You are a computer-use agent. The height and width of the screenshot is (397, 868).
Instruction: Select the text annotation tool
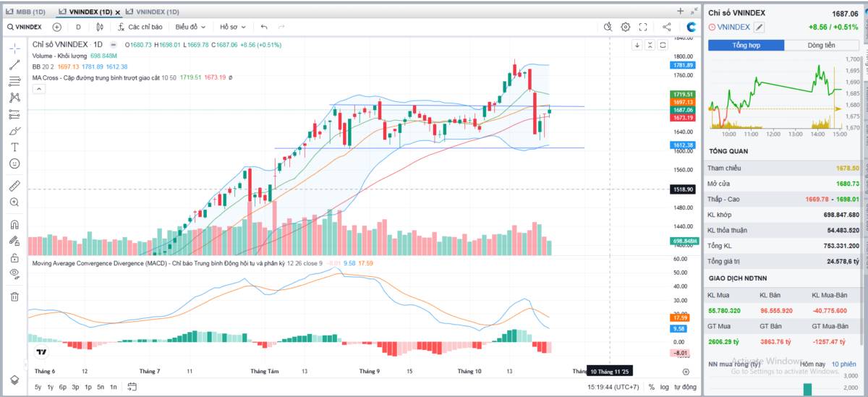pyautogui.click(x=14, y=147)
